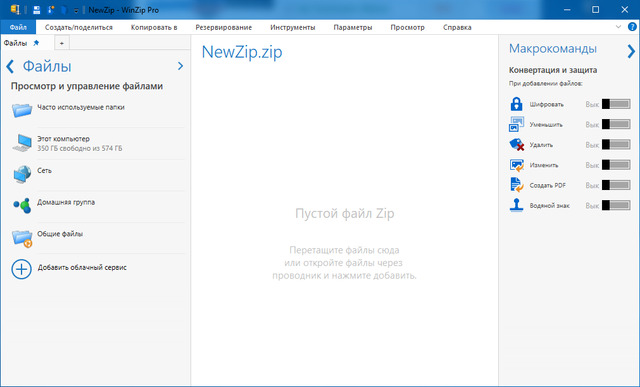The image size is (640, 387).
Task: Toggle the Шифровать switch
Action: point(616,104)
